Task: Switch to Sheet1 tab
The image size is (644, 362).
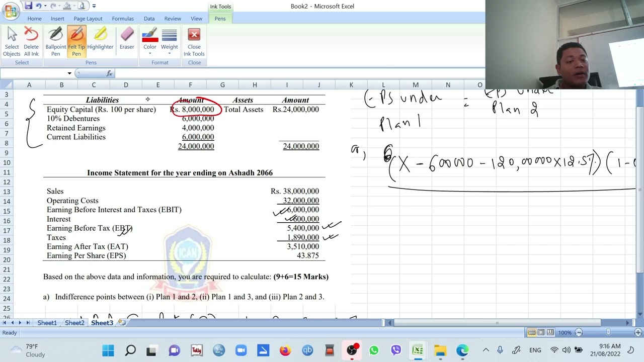Action: (47, 323)
